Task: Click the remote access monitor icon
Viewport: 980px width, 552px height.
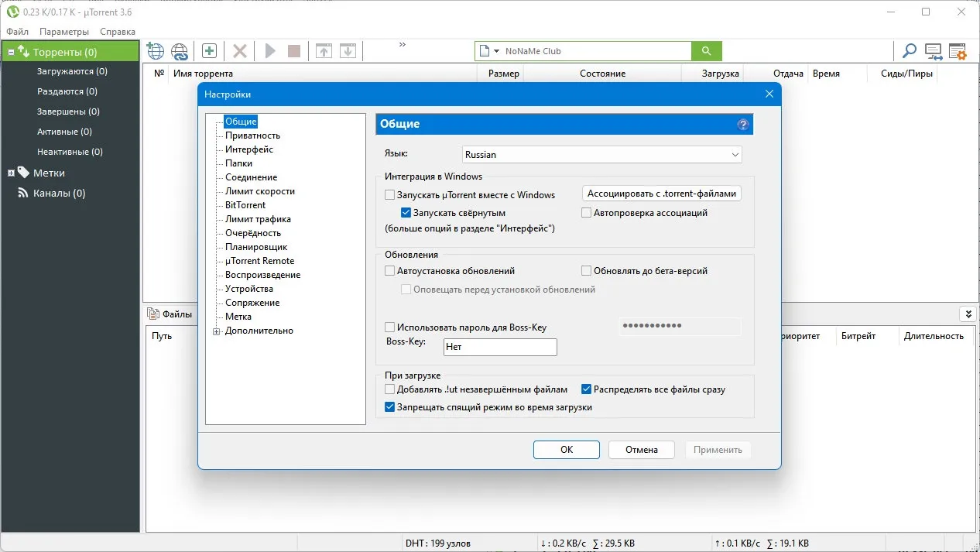Action: click(x=933, y=51)
